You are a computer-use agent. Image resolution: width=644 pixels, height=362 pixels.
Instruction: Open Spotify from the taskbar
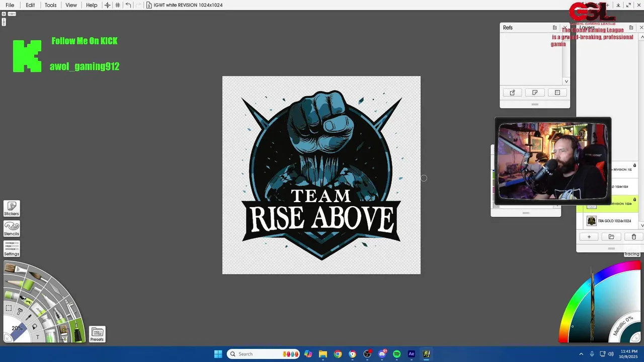(396, 354)
